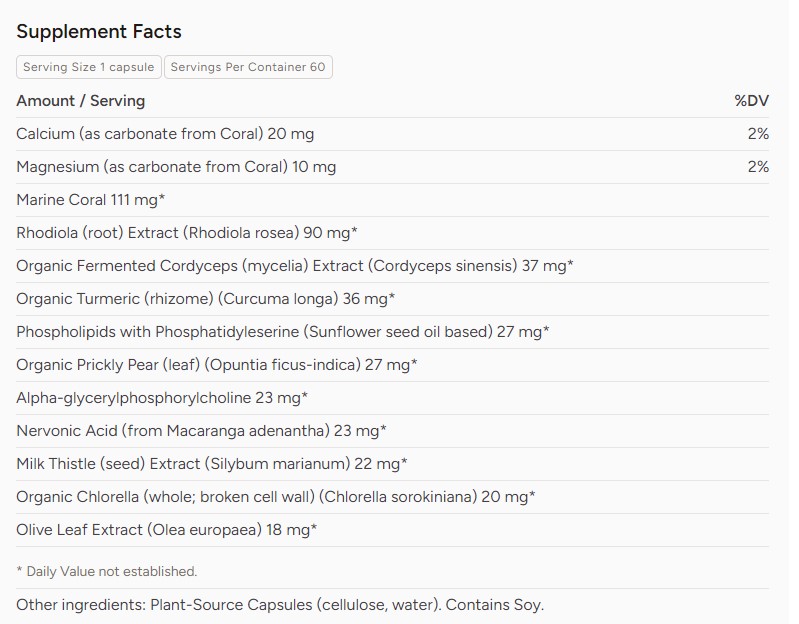This screenshot has height=624, width=799.
Task: Click the 2% value for Magnesium
Action: click(x=758, y=167)
